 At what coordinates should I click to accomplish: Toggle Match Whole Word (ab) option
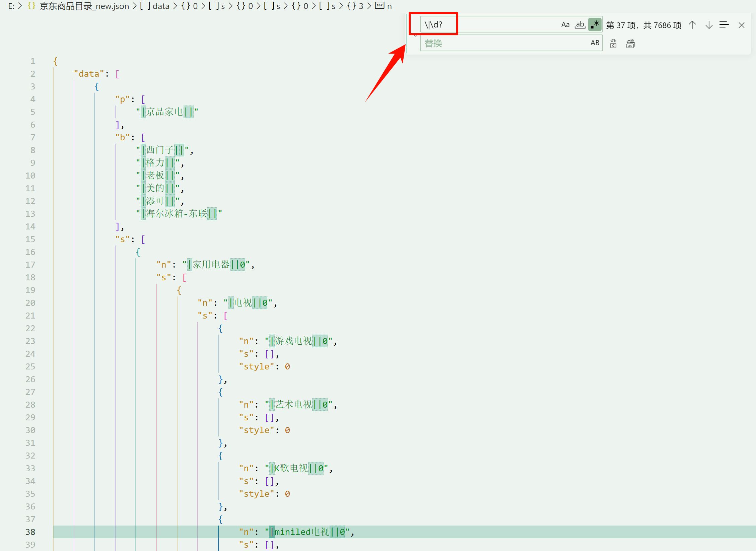pyautogui.click(x=580, y=25)
